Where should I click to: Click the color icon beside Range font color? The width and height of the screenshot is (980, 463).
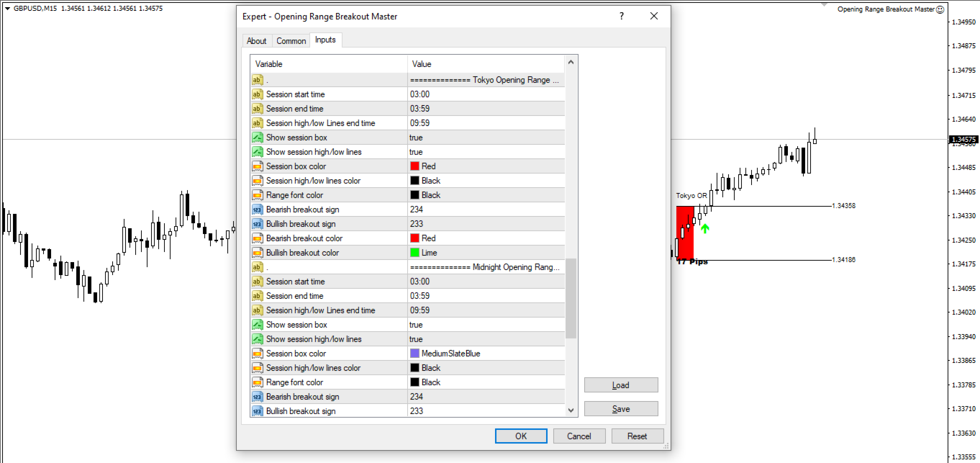click(x=257, y=195)
